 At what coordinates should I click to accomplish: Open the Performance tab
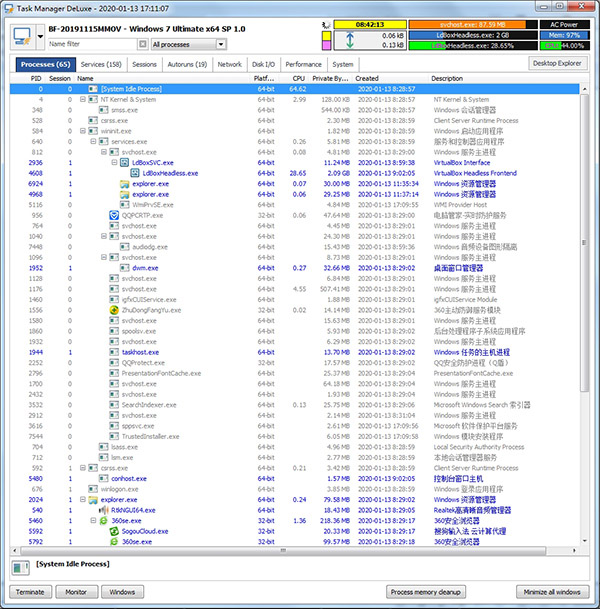click(x=304, y=64)
